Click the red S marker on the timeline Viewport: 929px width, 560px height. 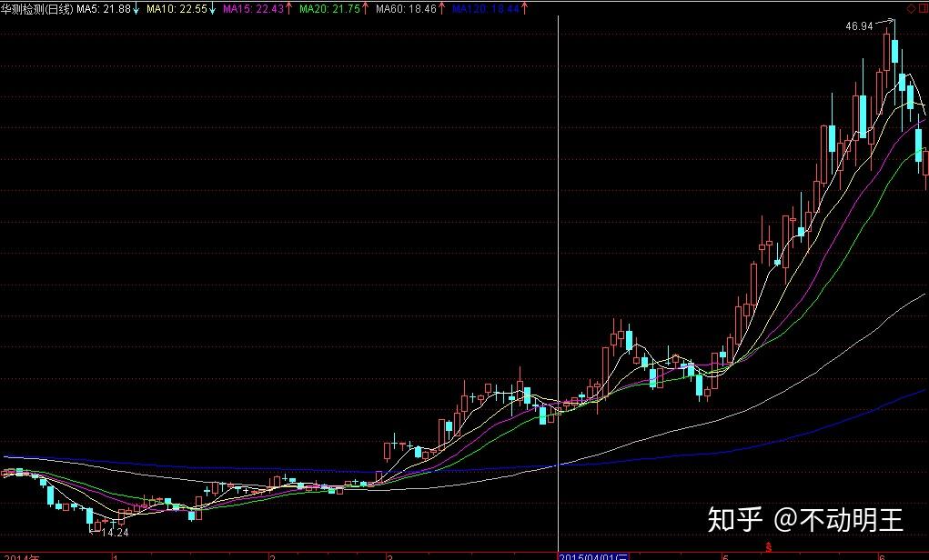769,547
